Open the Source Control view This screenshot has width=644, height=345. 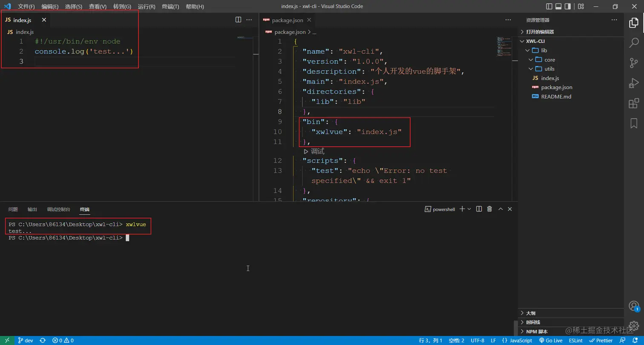[x=634, y=63]
